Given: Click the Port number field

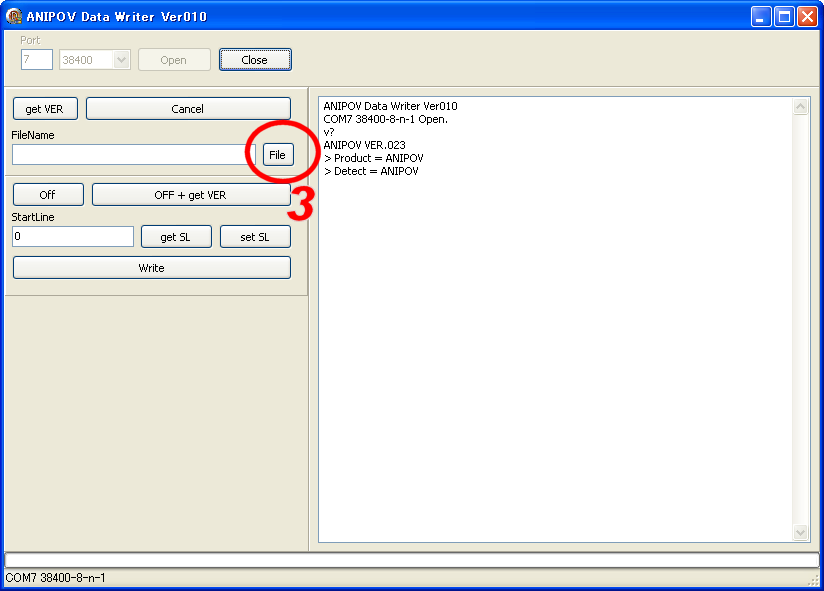Looking at the screenshot, I should point(37,59).
